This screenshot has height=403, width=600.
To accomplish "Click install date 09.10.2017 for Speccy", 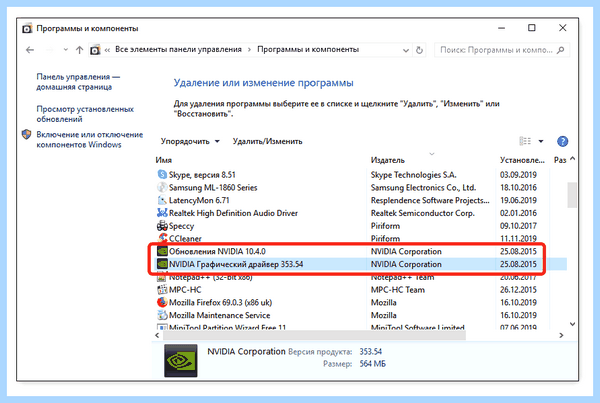I will click(x=518, y=225).
